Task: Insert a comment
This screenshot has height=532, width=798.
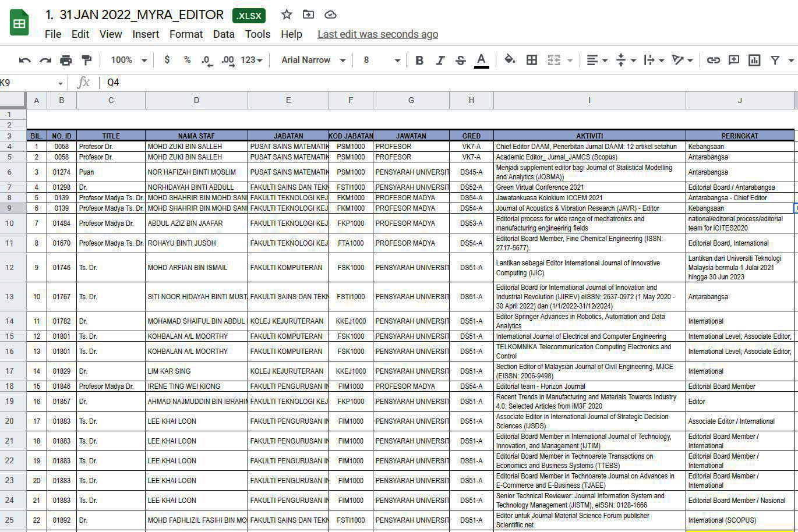Action: (x=734, y=60)
